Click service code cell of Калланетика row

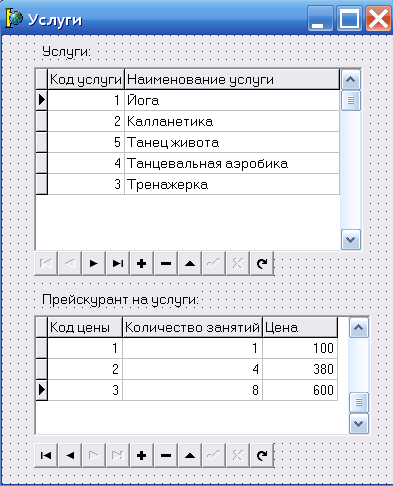[x=86, y=121]
